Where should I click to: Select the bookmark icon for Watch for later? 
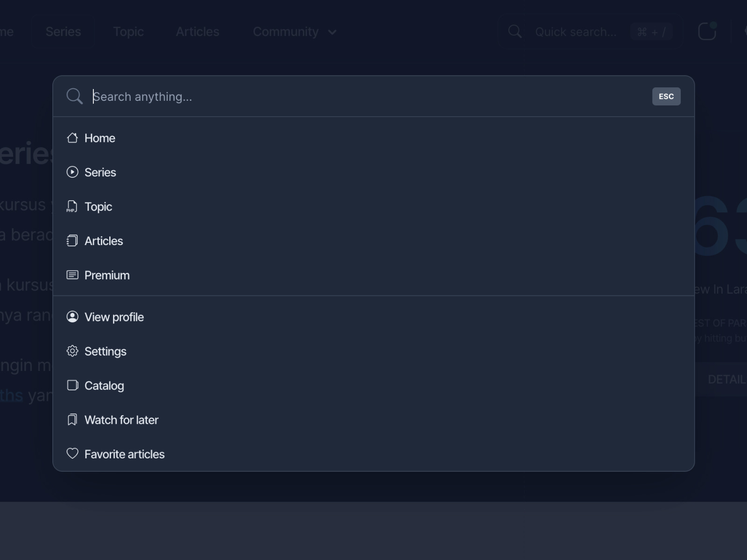[73, 420]
